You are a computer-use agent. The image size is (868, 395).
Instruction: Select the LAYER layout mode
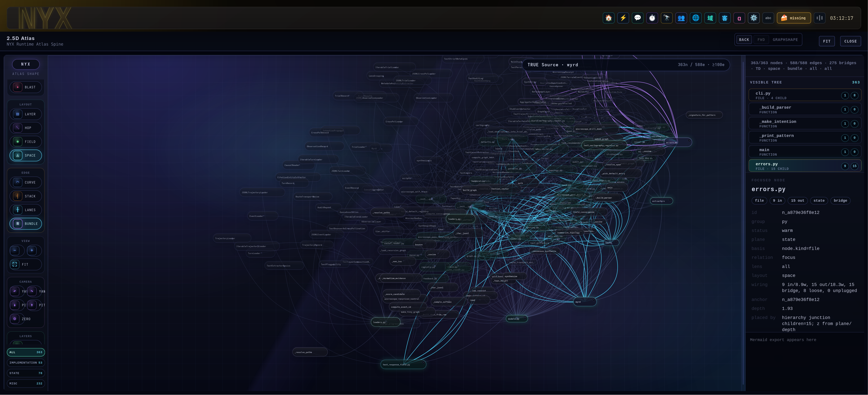[26, 114]
